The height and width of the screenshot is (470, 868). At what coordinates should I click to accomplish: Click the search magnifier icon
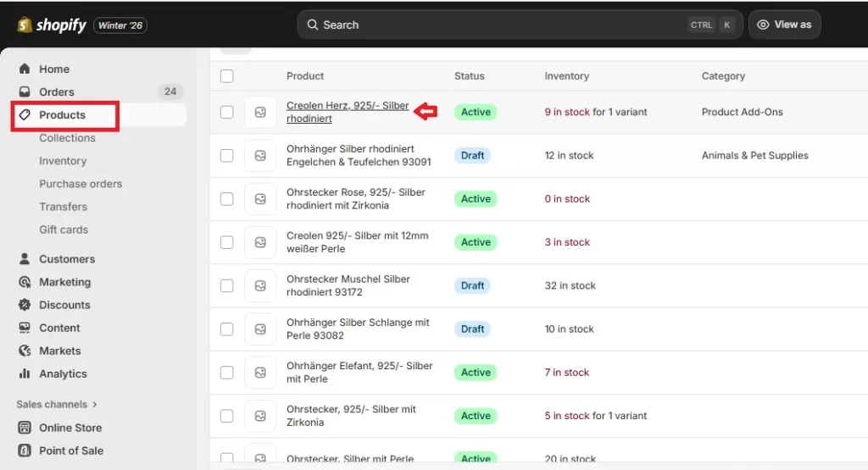pyautogui.click(x=313, y=25)
